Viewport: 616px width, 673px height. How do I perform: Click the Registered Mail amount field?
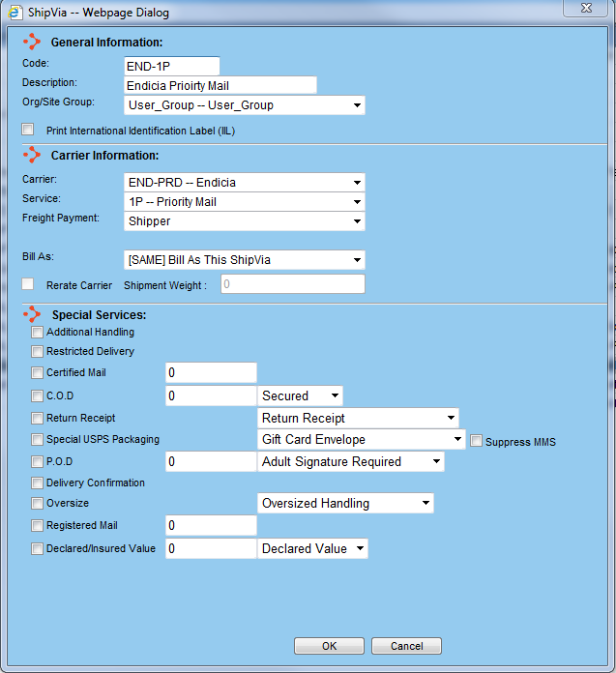[211, 525]
